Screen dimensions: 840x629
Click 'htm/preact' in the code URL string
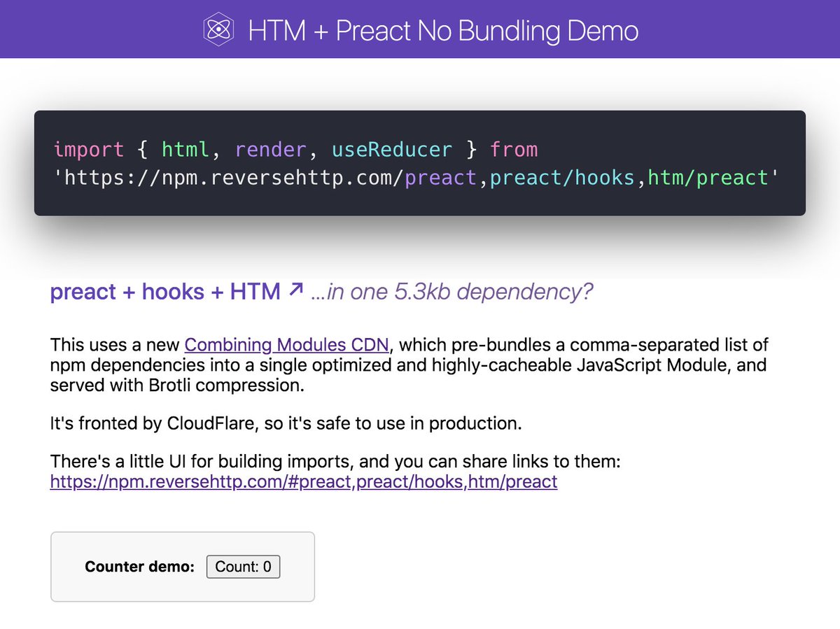[x=708, y=178]
